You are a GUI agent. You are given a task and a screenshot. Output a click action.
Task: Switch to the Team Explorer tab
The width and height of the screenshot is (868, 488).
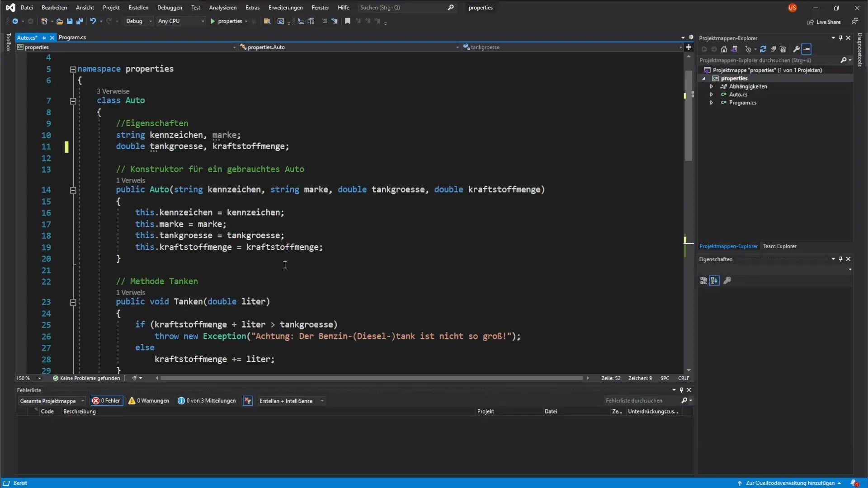(780, 246)
